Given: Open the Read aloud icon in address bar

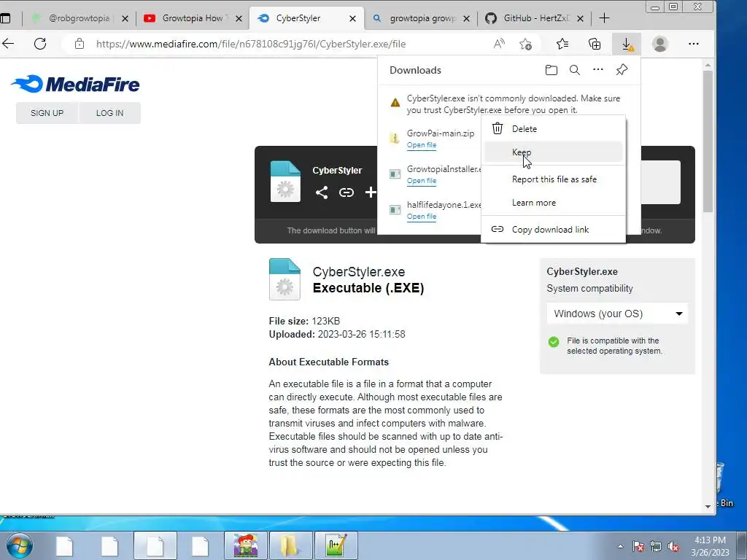Looking at the screenshot, I should pos(499,44).
